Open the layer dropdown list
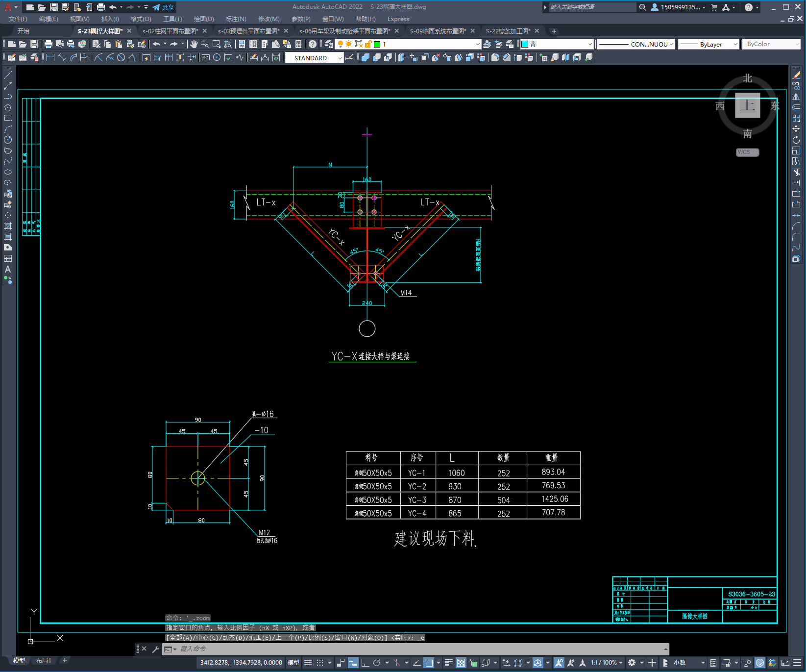Viewport: 806px width, 672px height. click(x=478, y=44)
